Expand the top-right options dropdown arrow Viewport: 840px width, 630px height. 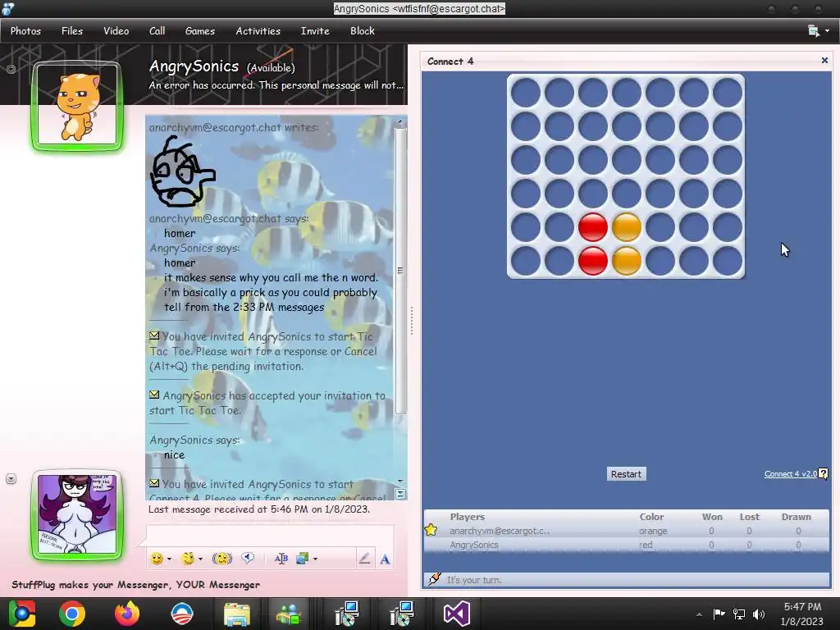click(x=827, y=31)
